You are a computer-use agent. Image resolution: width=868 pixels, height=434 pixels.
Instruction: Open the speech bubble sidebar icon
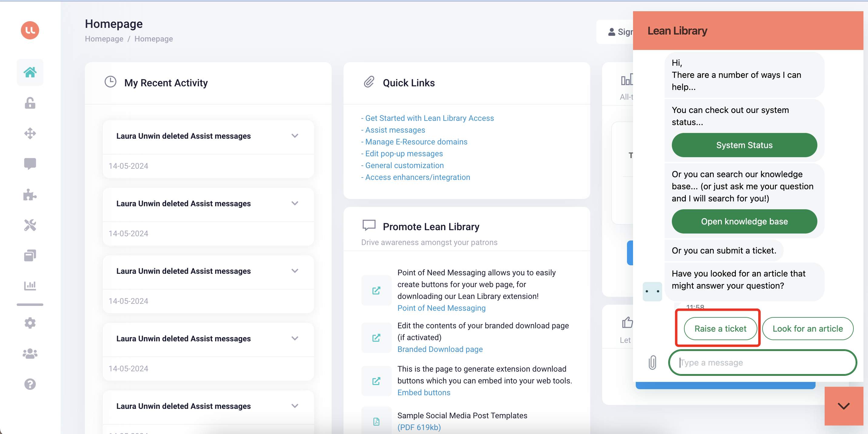tap(30, 164)
